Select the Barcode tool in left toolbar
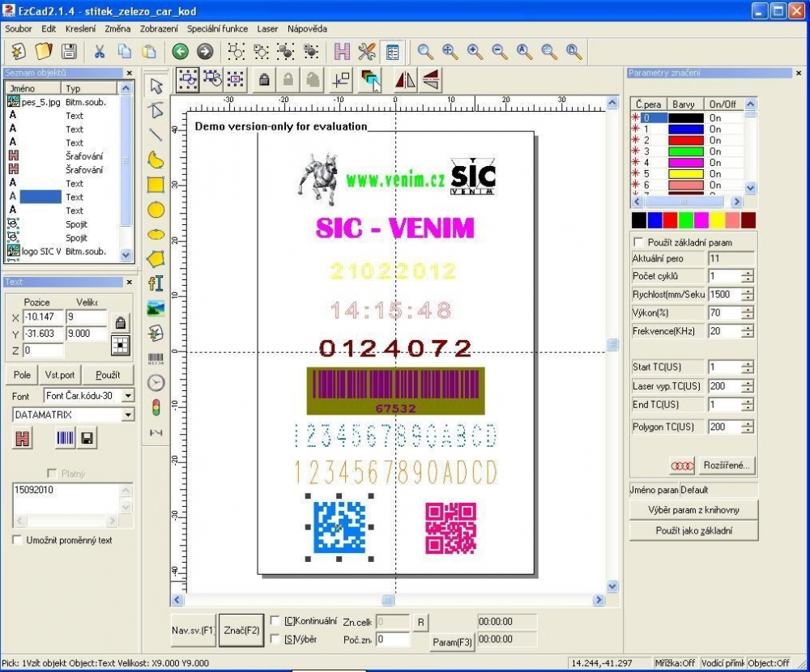810x672 pixels. coord(156,358)
